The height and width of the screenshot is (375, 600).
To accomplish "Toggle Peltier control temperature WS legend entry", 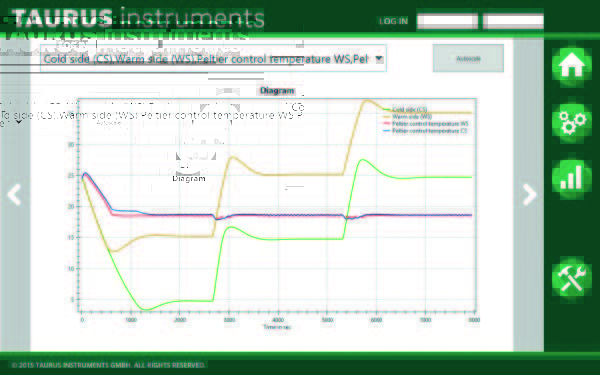I will (x=426, y=124).
